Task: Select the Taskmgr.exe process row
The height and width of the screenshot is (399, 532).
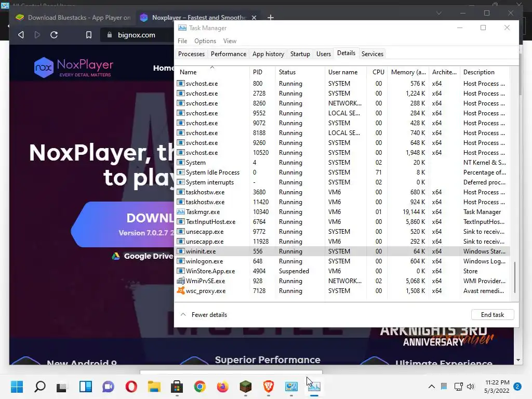Action: (x=343, y=212)
